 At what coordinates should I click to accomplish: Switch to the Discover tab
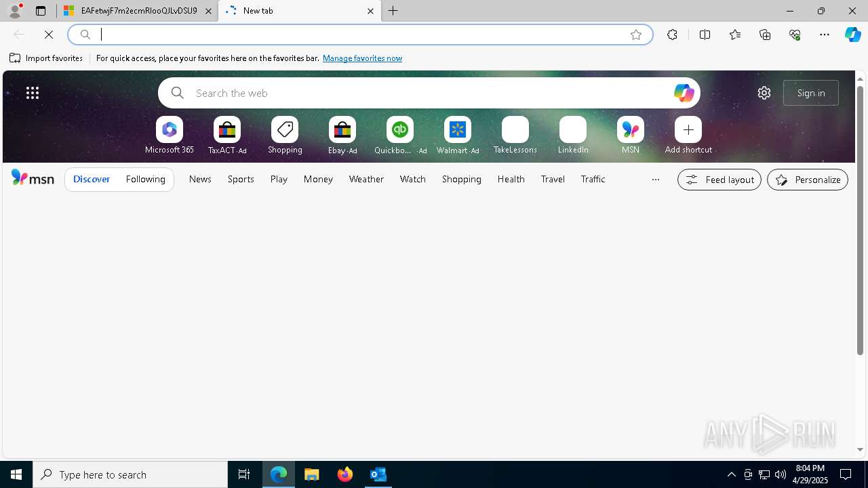coord(92,179)
